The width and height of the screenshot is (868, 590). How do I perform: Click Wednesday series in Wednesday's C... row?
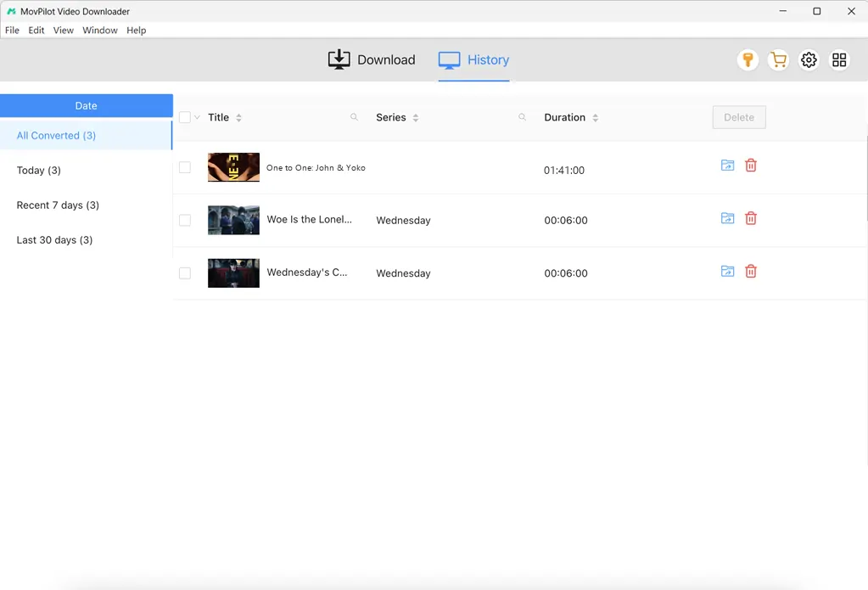pyautogui.click(x=403, y=273)
